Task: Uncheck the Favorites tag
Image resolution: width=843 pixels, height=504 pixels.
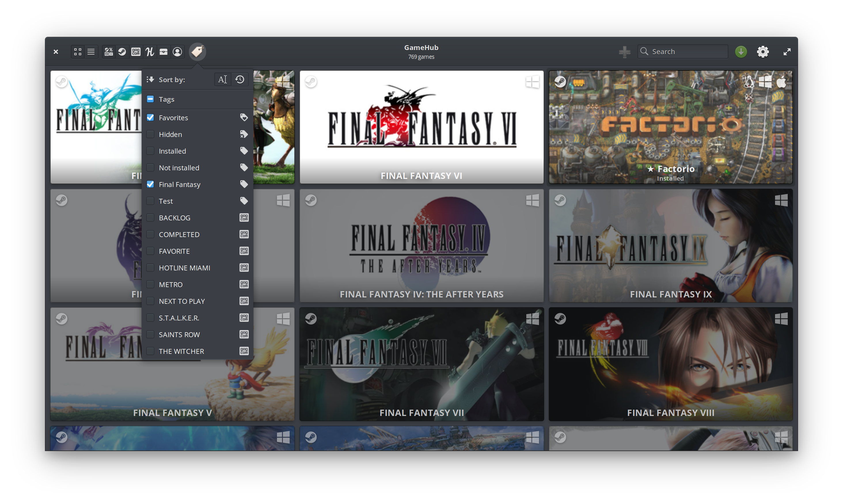Action: coord(150,117)
